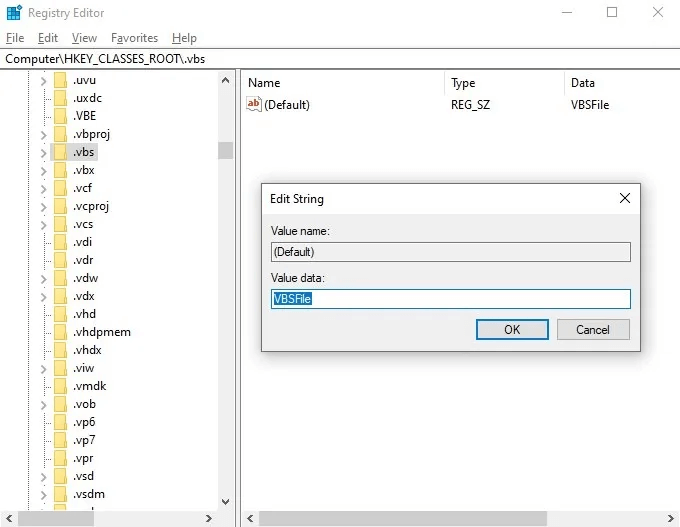This screenshot has height=527, width=680.
Task: Click the REG_SZ type cell
Action: pyautogui.click(x=471, y=105)
